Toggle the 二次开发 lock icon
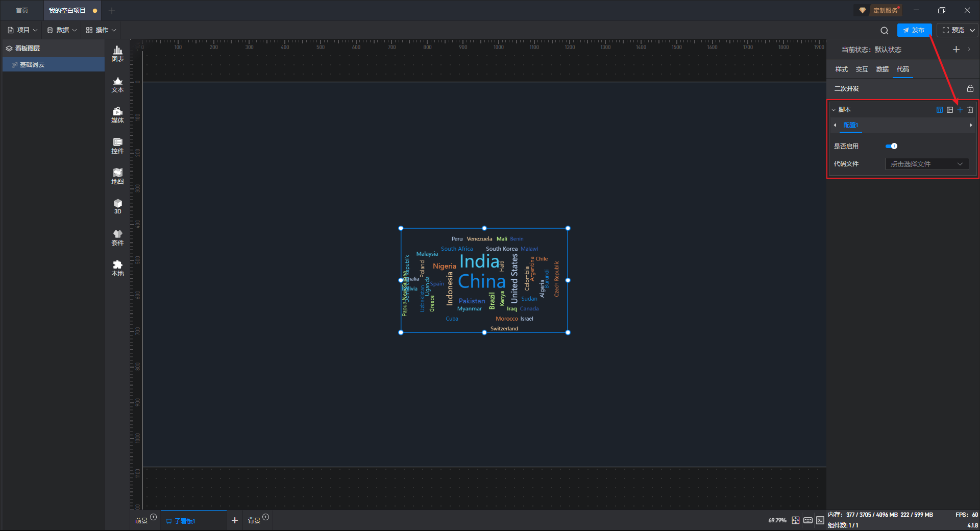 [970, 89]
